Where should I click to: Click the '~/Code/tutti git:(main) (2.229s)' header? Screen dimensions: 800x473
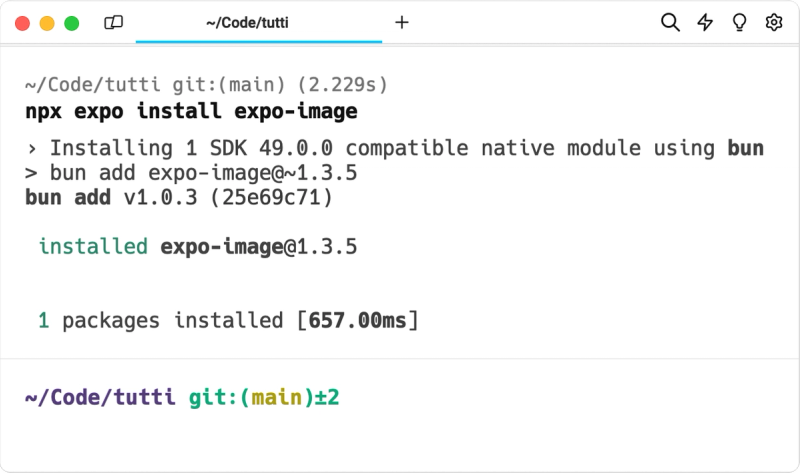coord(207,85)
